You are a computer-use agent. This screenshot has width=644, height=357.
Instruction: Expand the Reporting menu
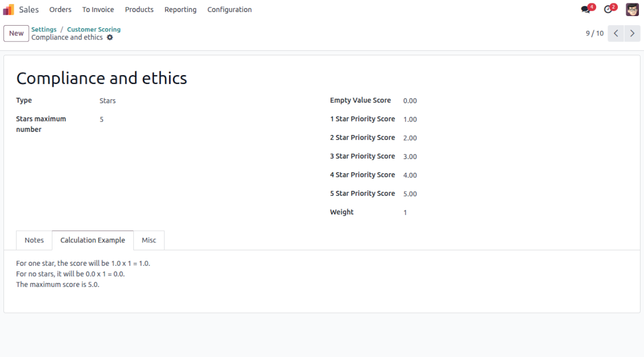(180, 10)
